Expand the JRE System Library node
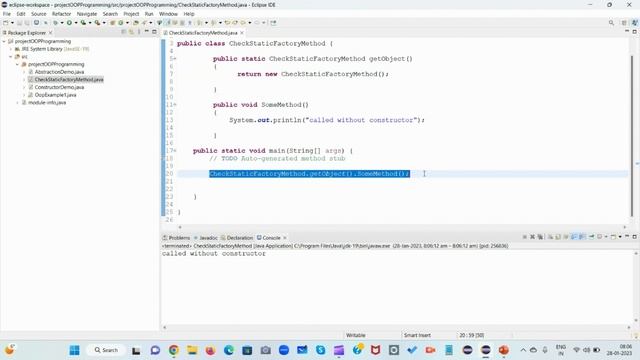Image resolution: width=640 pixels, height=360 pixels. tap(11, 49)
